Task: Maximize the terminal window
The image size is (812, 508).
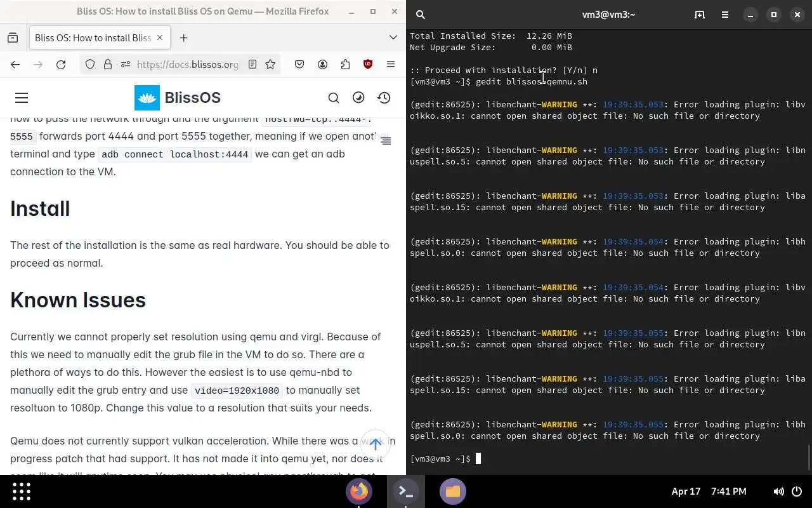Action: (774, 15)
